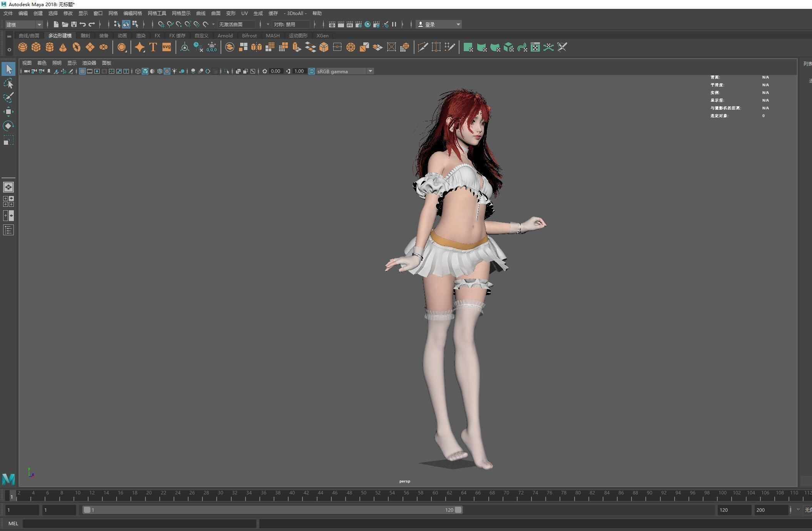This screenshot has height=531, width=812.
Task: Choose the Paint Selection tool in the toolbox
Action: (8, 97)
